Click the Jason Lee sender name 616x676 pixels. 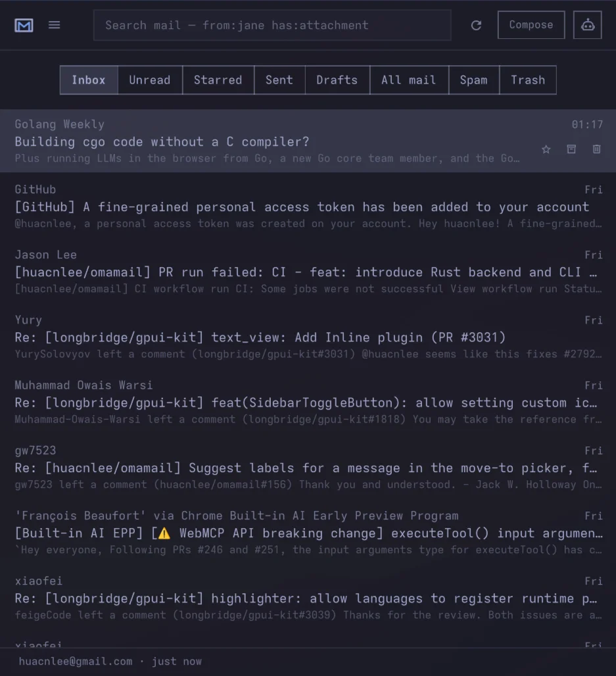(46, 254)
